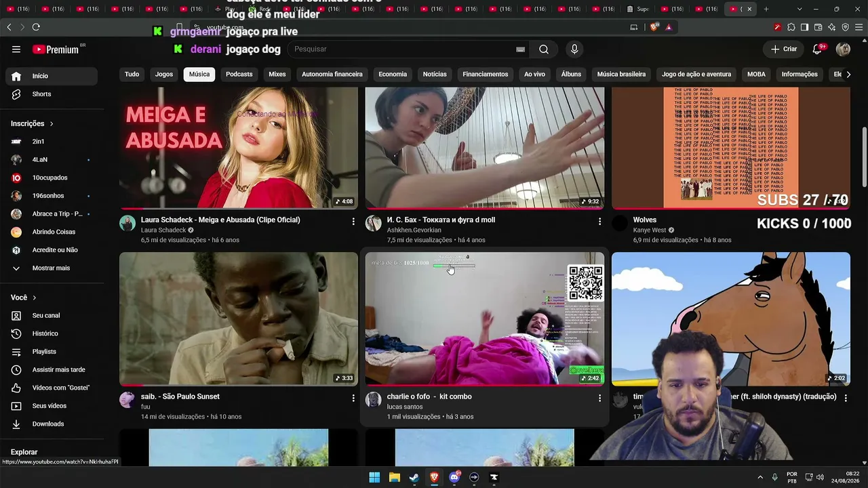Open the browser extensions puzzle icon

(x=791, y=27)
